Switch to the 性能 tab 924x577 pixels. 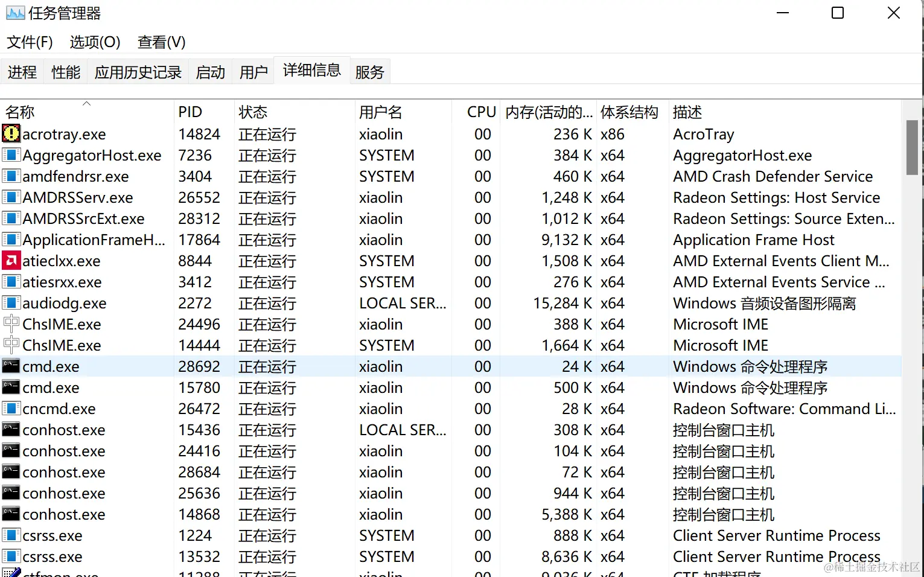pyautogui.click(x=66, y=72)
